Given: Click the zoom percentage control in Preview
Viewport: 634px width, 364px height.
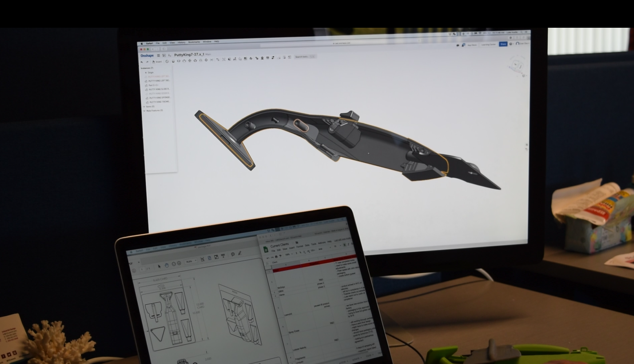Looking at the screenshot, I should point(190,261).
